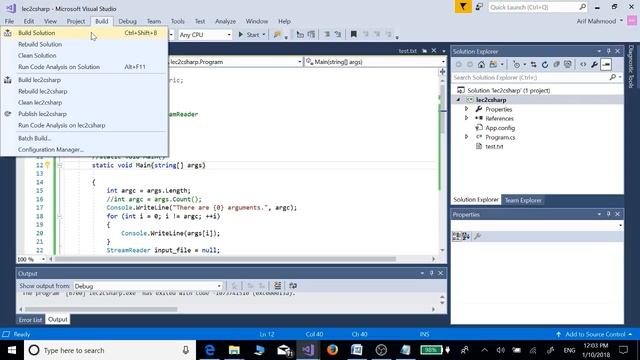Toggle Preview Selected Items button in Solution Explorer
640x360 pixels.
[606, 64]
